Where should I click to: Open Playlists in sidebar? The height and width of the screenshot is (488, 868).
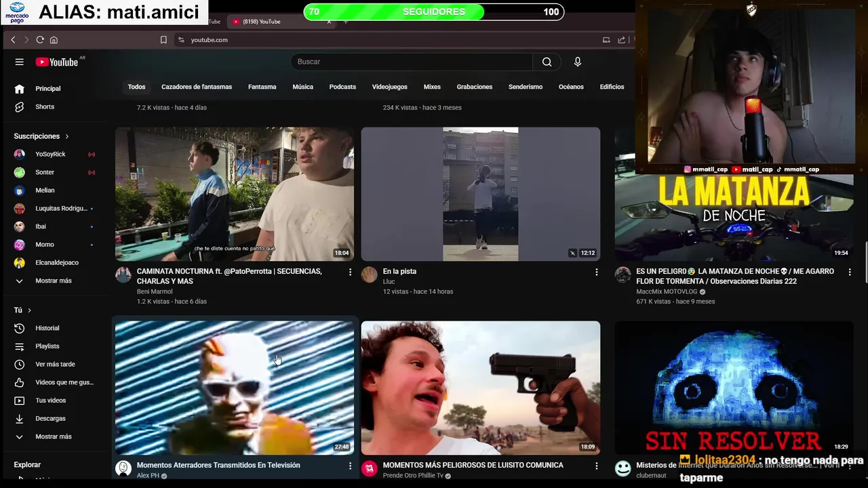[55, 346]
